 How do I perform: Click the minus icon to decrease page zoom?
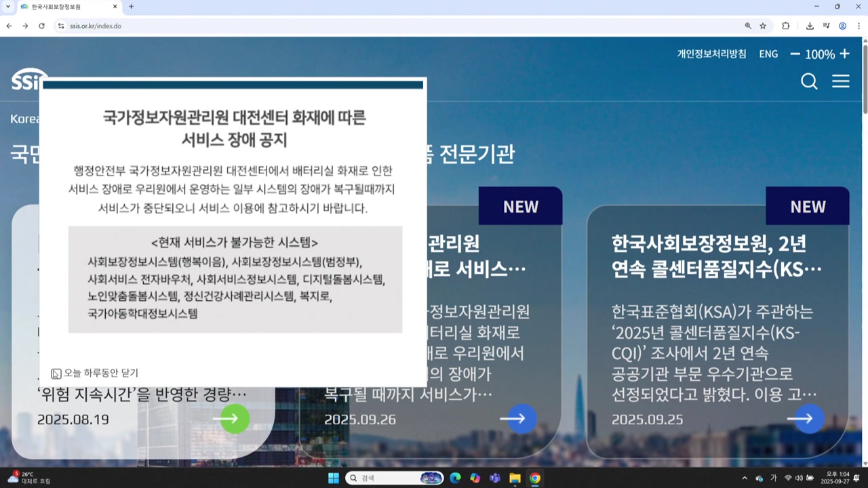(795, 54)
